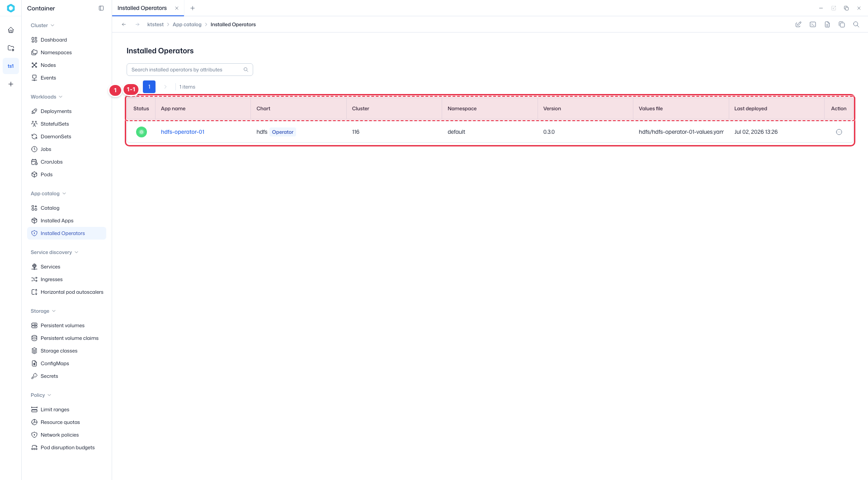Viewport: 868px width, 480px height.
Task: Collapse the Service discovery section
Action: (55, 252)
